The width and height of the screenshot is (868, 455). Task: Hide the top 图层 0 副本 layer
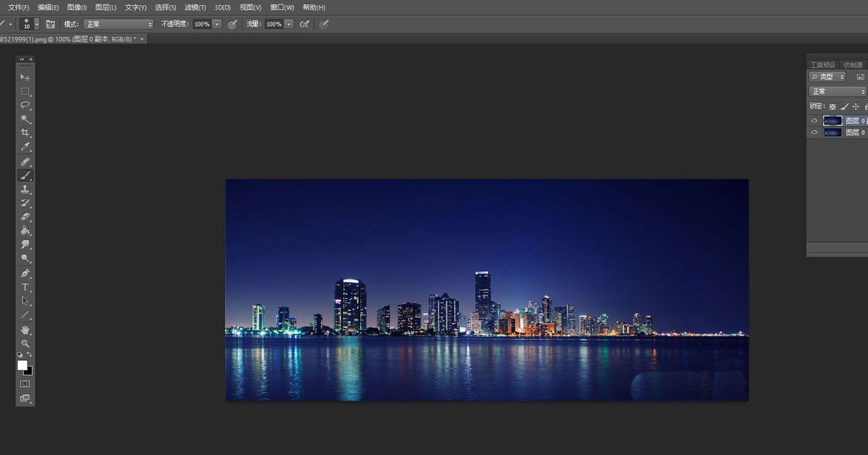814,121
